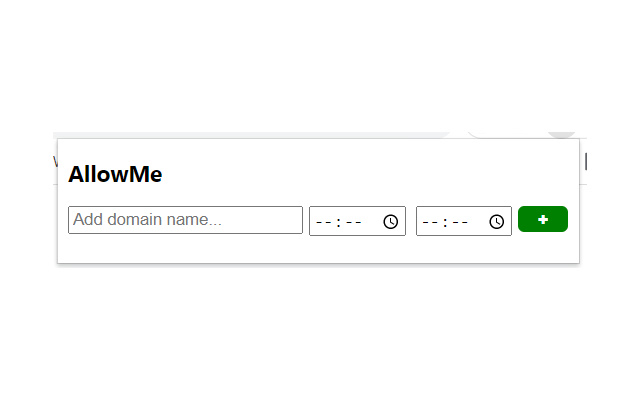Click the AllowMe heading text
This screenshot has width=640, height=400.
coord(115,175)
